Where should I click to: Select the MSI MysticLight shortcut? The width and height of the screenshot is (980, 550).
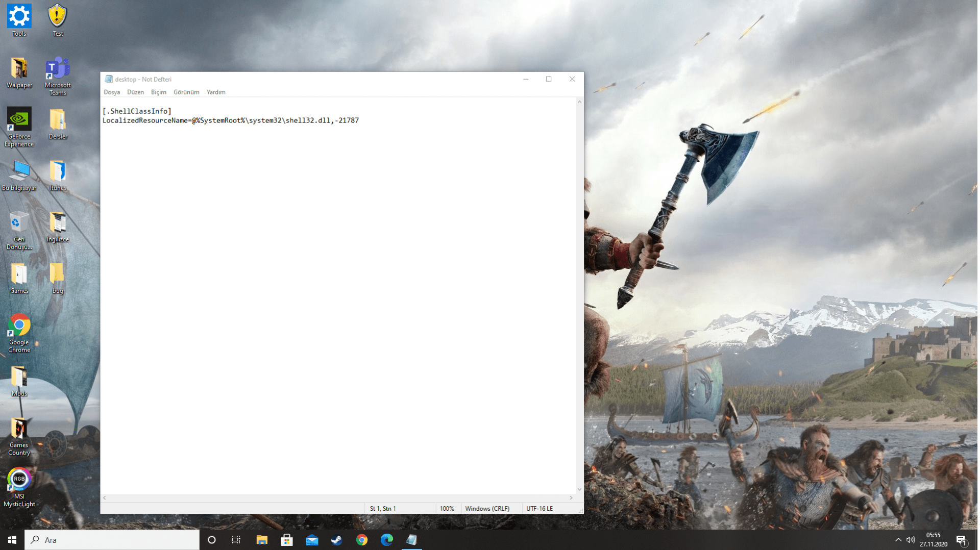point(19,488)
